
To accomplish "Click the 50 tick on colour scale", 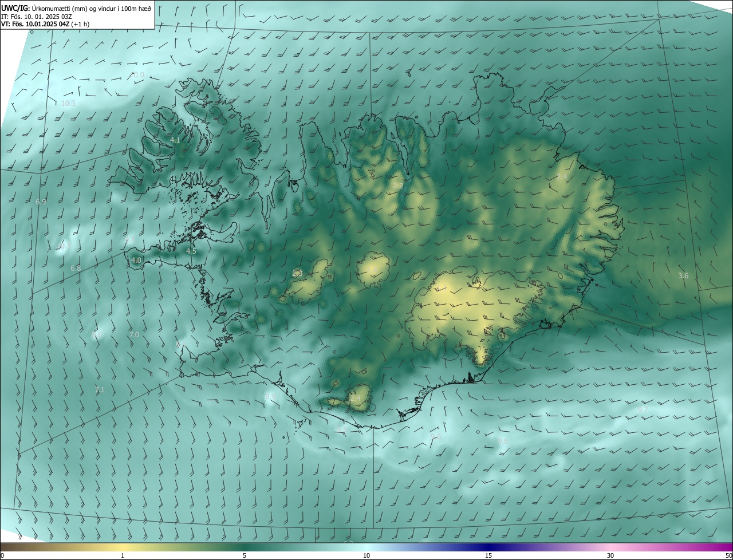I will 728,555.
